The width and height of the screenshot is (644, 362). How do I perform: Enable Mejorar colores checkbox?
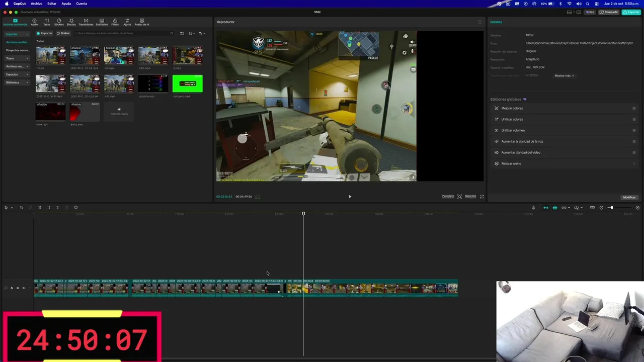[x=634, y=108]
